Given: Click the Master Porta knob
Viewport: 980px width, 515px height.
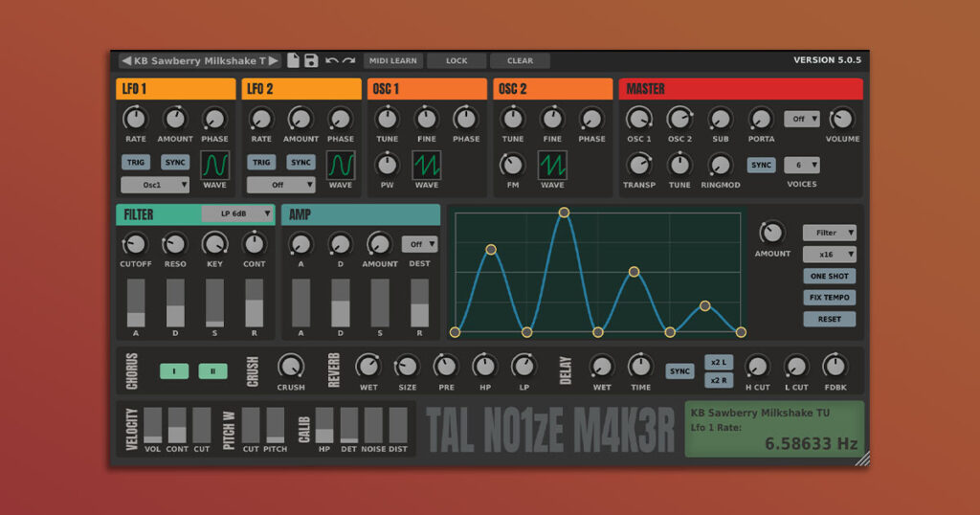Looking at the screenshot, I should point(761,119).
